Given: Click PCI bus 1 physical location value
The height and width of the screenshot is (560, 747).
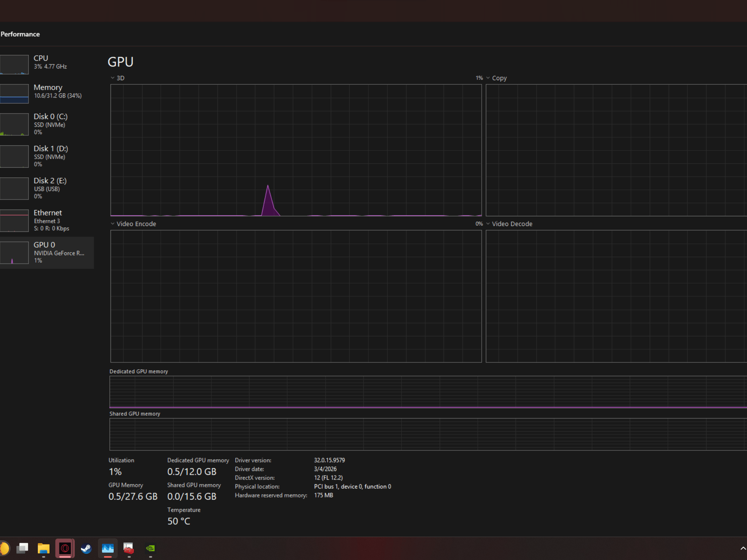Looking at the screenshot, I should pos(352,487).
